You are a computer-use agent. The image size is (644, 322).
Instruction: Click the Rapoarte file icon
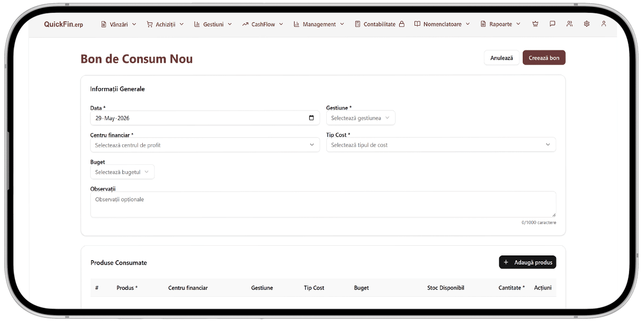coord(483,24)
